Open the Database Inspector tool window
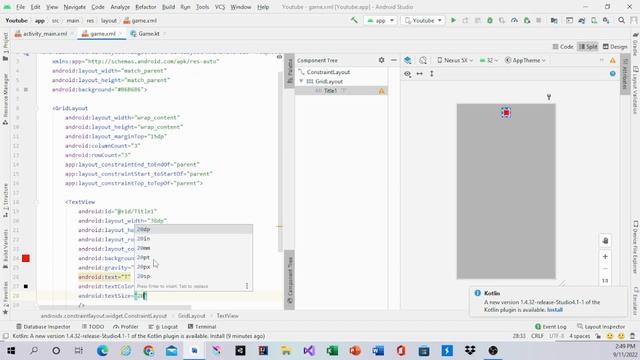This screenshot has width=640, height=360. click(x=43, y=327)
